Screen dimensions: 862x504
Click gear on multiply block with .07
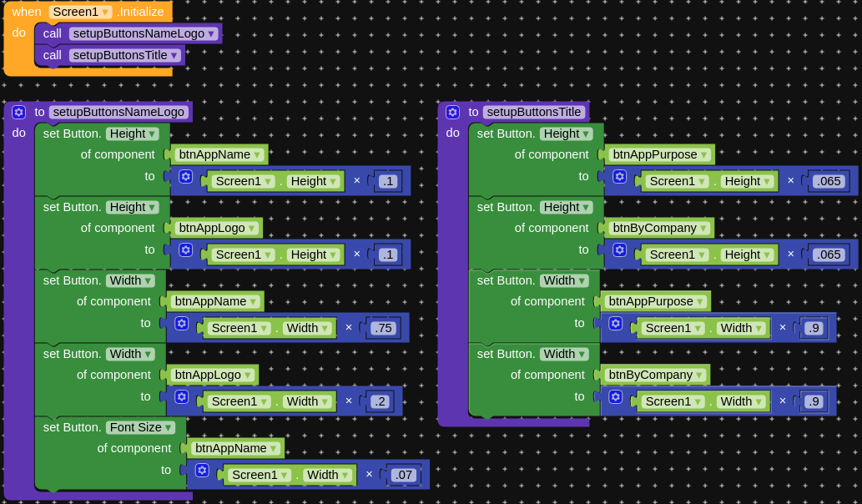(x=202, y=471)
